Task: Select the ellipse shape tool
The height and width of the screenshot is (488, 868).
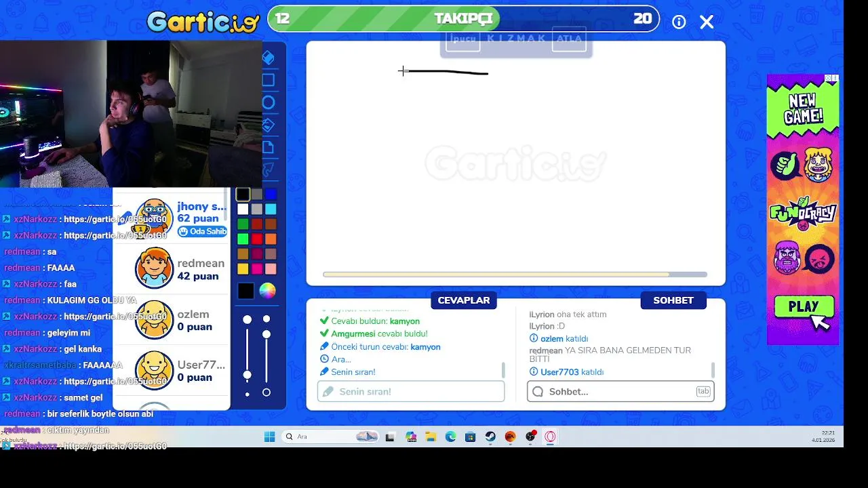Action: tap(269, 102)
